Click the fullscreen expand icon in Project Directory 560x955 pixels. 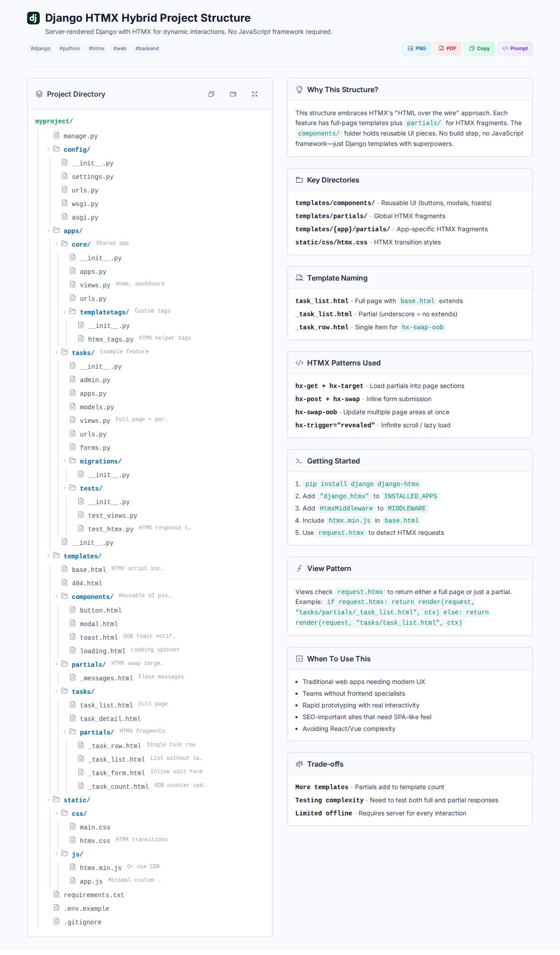click(255, 94)
